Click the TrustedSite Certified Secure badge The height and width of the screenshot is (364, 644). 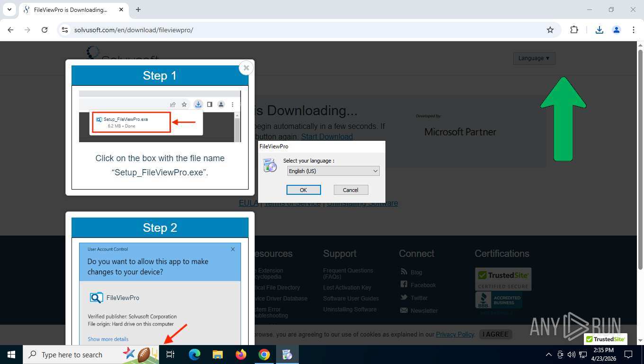[x=503, y=279]
